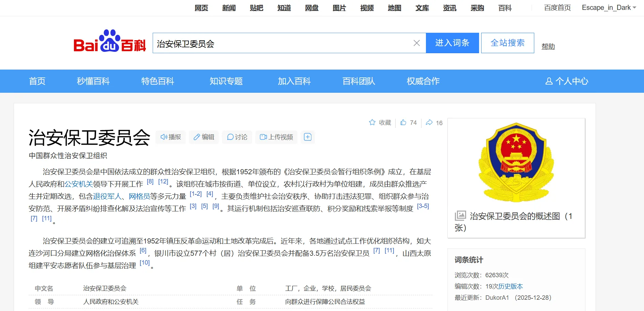Open the Escape_in_Dark account dropdown
The height and width of the screenshot is (311, 644).
(x=609, y=8)
